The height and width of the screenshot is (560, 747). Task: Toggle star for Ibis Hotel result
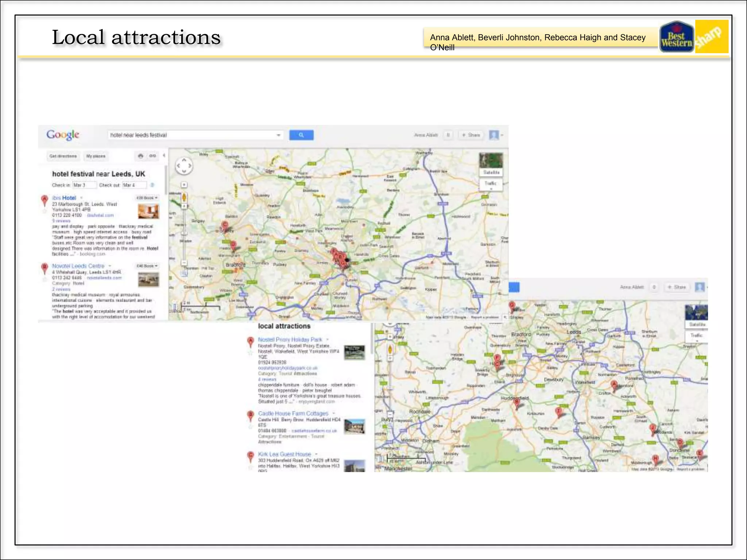[44, 211]
